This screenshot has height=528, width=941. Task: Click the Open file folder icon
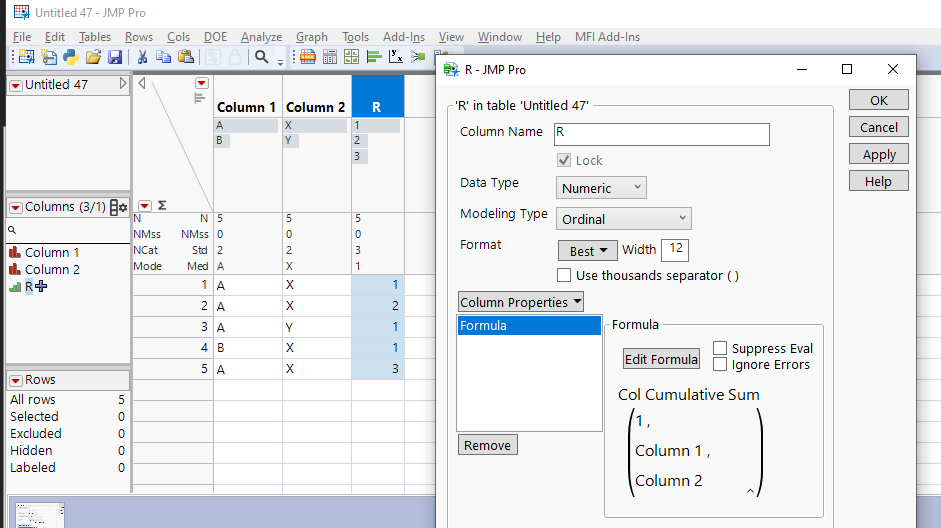[x=93, y=57]
